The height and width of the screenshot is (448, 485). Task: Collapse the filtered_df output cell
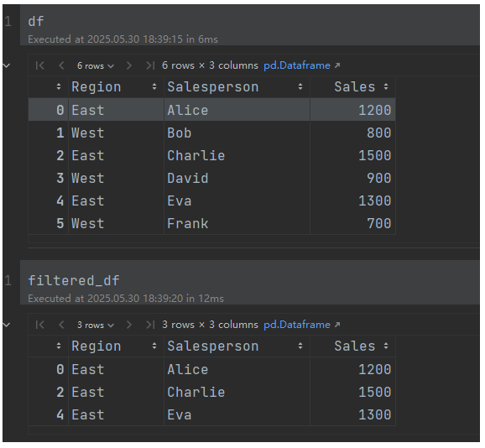click(x=7, y=325)
